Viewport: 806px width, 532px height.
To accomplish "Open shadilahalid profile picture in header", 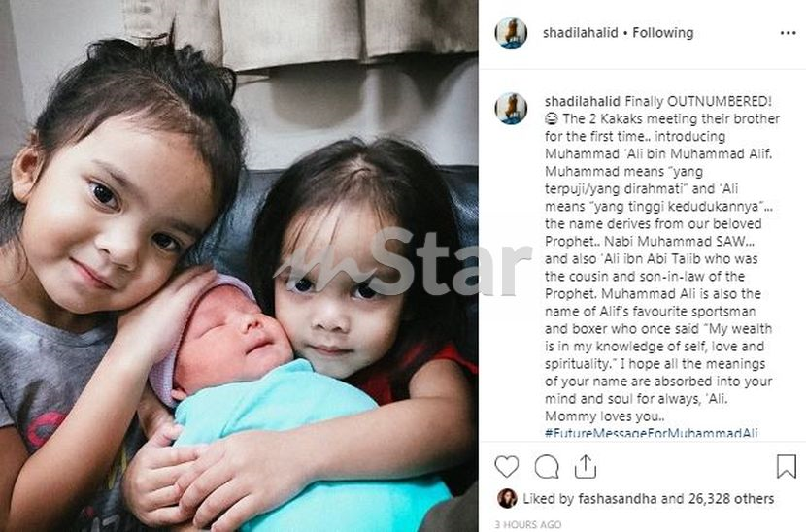I will pos(511,33).
